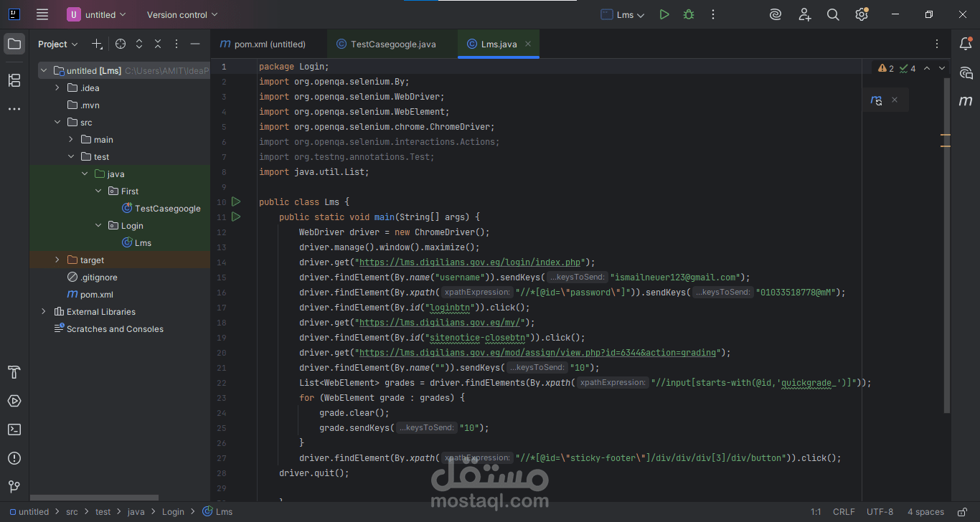The width and height of the screenshot is (980, 522).
Task: Open the main hamburger menu
Action: coord(42,14)
